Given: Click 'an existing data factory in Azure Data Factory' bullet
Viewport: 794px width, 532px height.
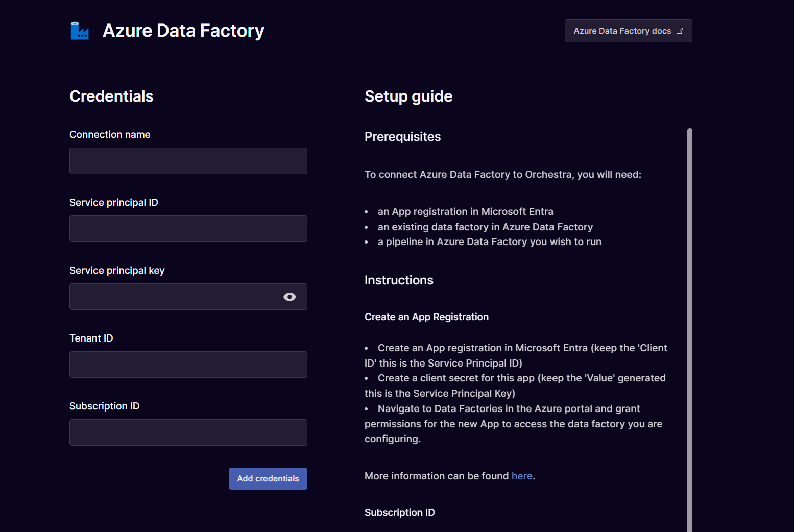Looking at the screenshot, I should pos(485,227).
